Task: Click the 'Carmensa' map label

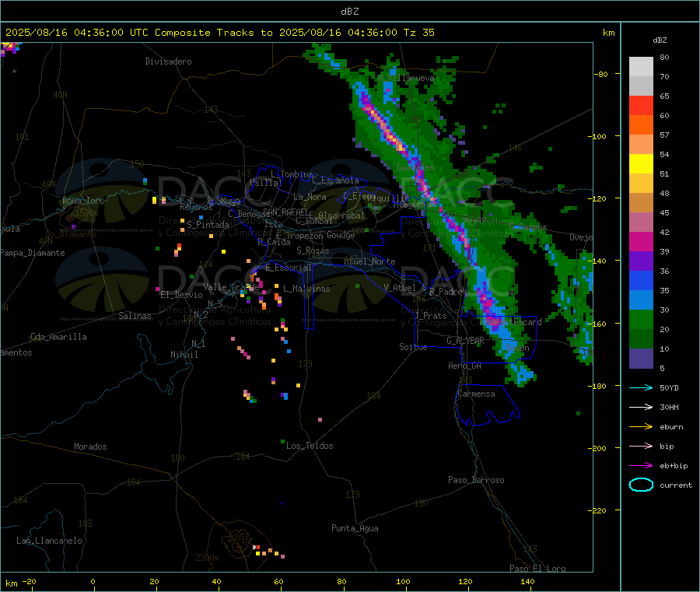Action: tap(476, 394)
